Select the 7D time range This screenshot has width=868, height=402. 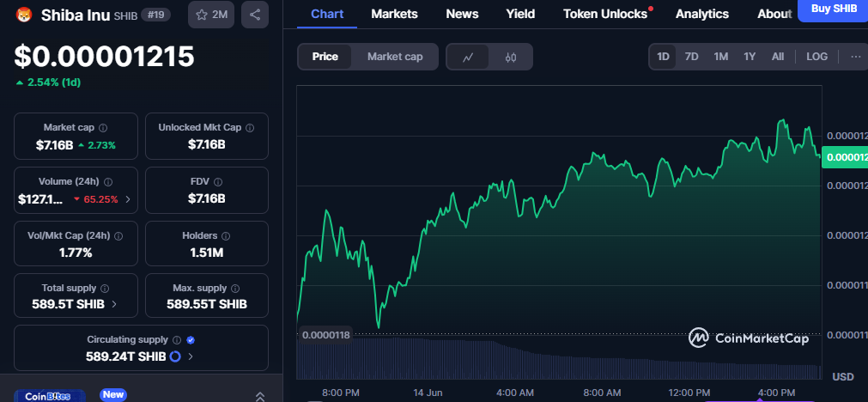[691, 57]
